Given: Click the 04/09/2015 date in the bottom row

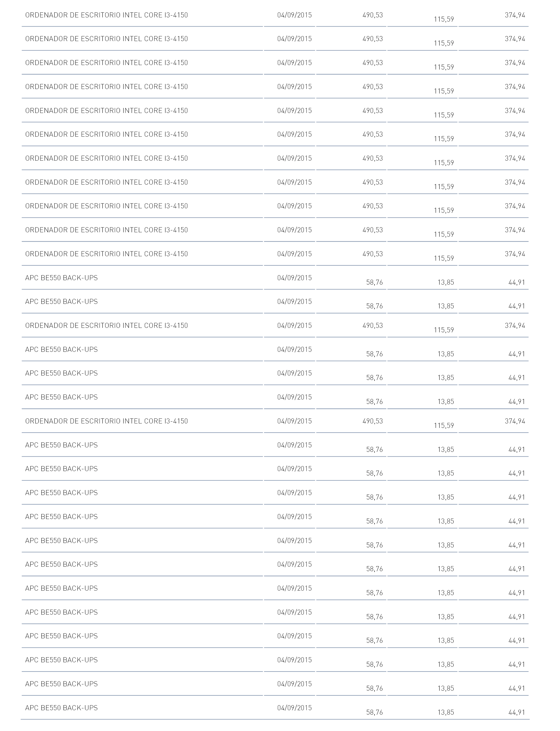Looking at the screenshot, I should click(294, 708).
